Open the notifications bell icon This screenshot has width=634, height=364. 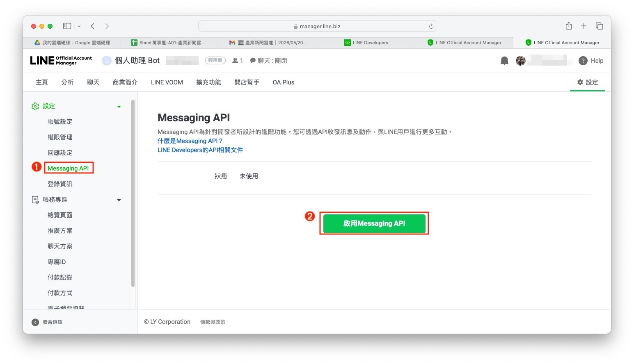(x=504, y=61)
